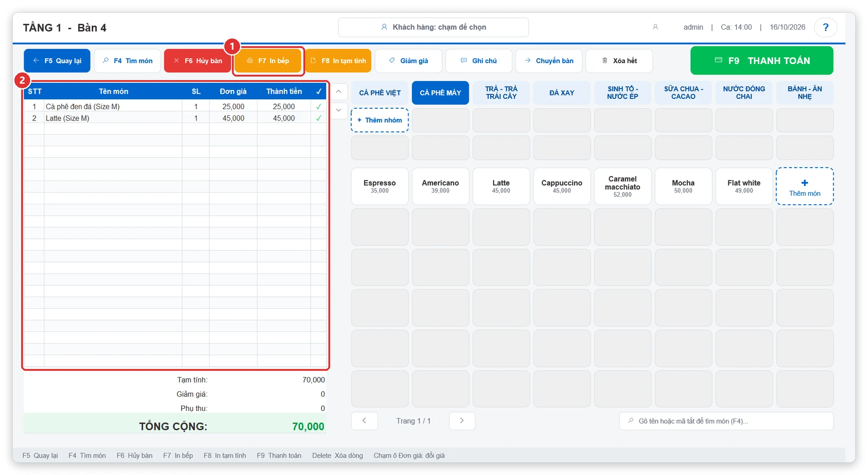Open TRÀ - TRÀ TRÁI CÂY category
Image resolution: width=868 pixels, height=475 pixels.
click(501, 93)
